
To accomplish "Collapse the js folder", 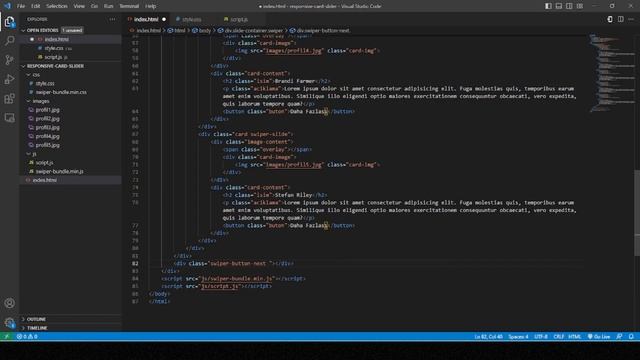I will [x=34, y=154].
